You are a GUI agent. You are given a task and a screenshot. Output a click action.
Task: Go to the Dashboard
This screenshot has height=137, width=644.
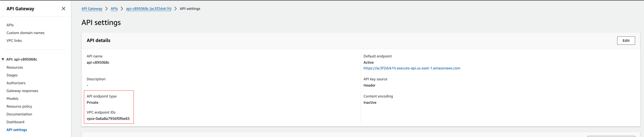[x=15, y=122]
